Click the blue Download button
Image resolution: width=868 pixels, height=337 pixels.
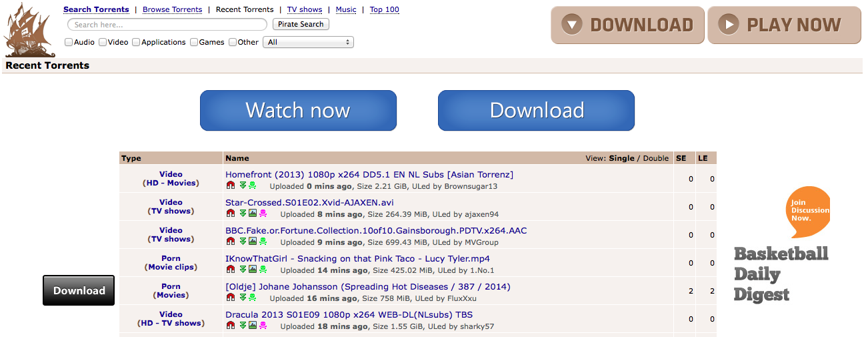(x=536, y=111)
